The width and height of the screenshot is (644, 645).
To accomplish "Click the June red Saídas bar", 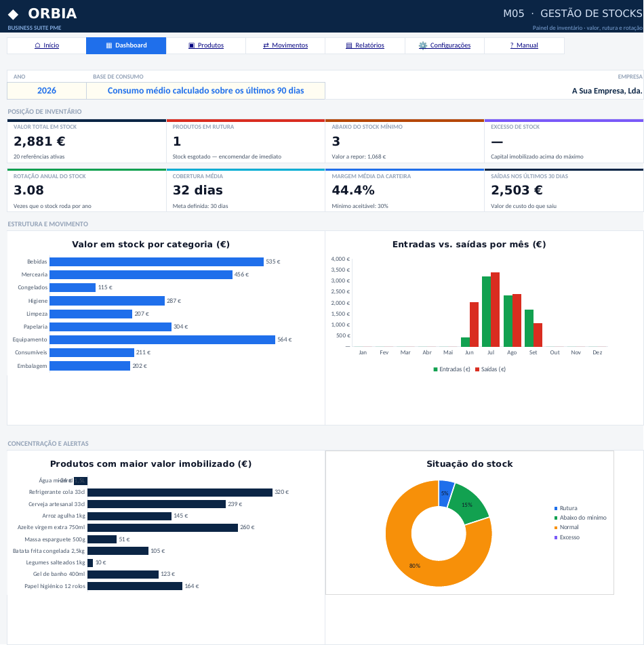I will tap(474, 325).
